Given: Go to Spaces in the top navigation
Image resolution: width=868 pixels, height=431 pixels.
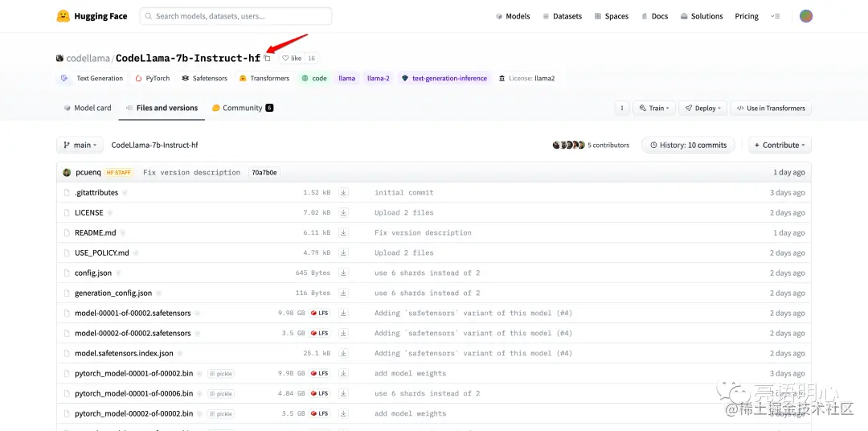Looking at the screenshot, I should (611, 16).
